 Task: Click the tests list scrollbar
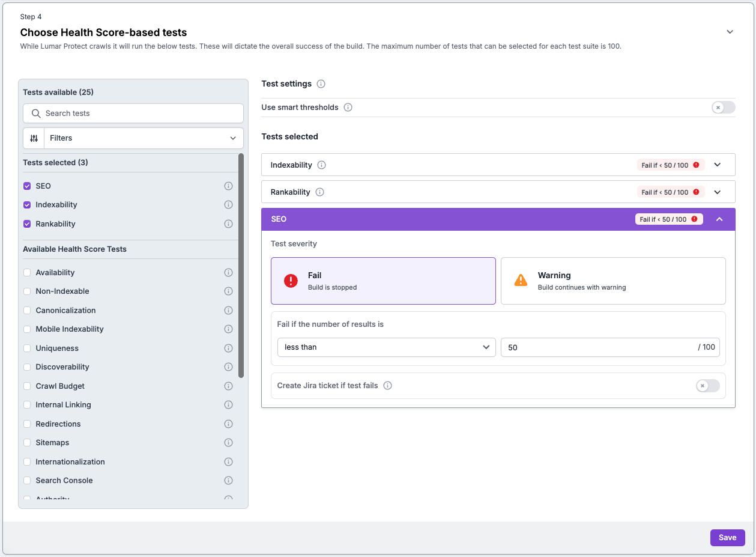[241, 266]
